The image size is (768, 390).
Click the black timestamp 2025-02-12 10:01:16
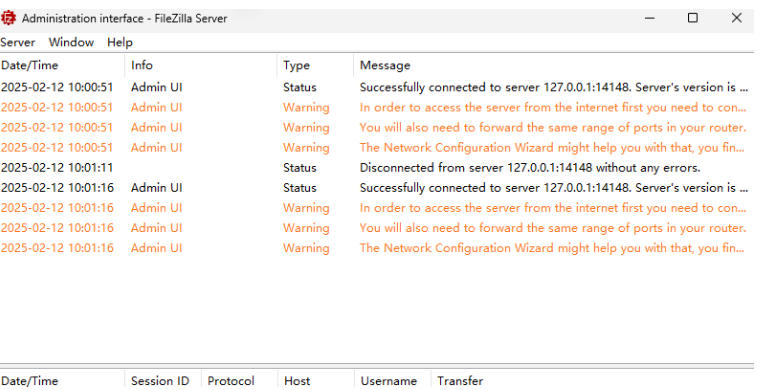(x=57, y=188)
